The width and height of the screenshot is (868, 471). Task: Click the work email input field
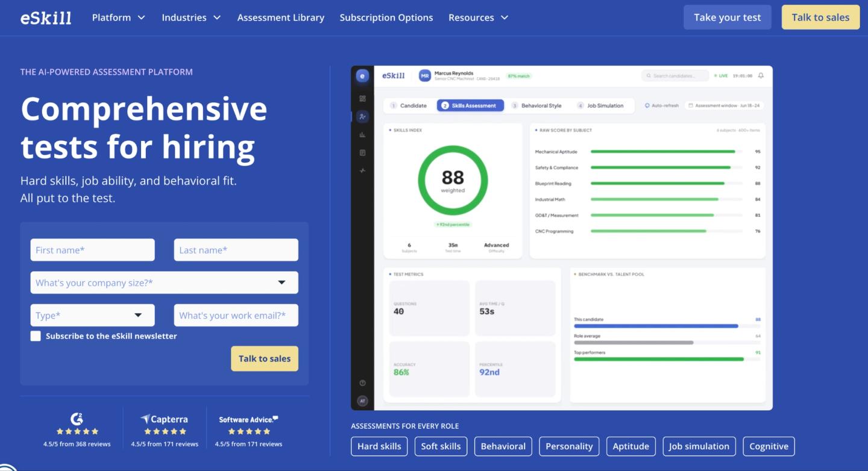[236, 315]
